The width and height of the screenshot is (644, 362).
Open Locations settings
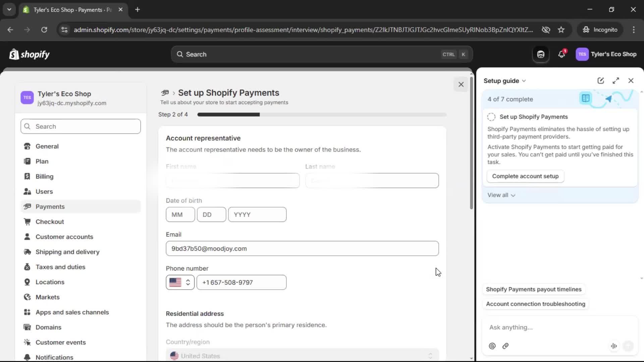[x=80, y=282]
